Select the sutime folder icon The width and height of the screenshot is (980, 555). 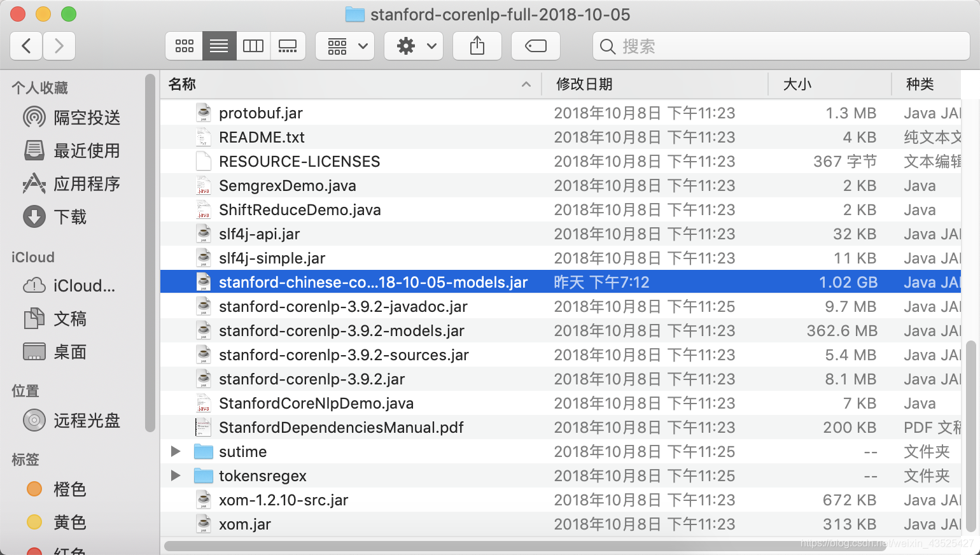point(204,451)
